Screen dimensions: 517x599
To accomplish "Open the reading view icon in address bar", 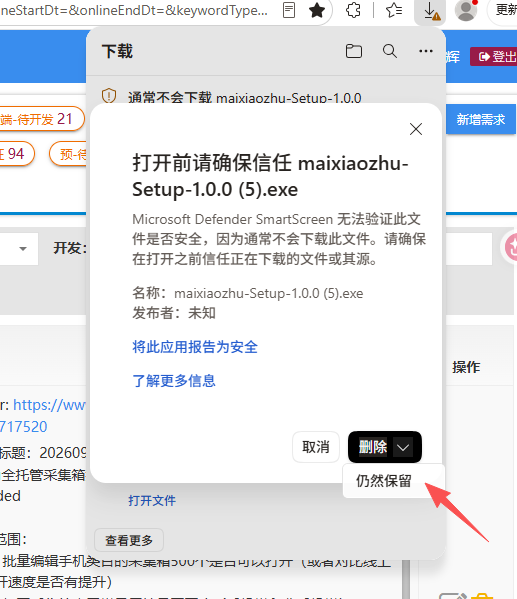I will [289, 10].
